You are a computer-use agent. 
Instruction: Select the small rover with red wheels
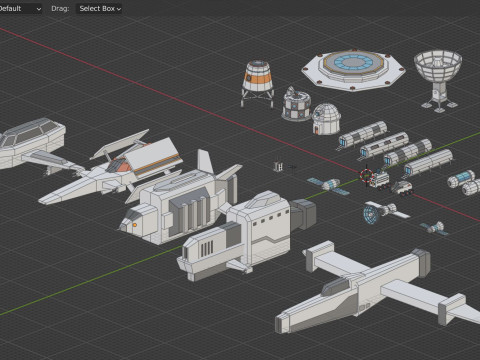tap(402, 188)
